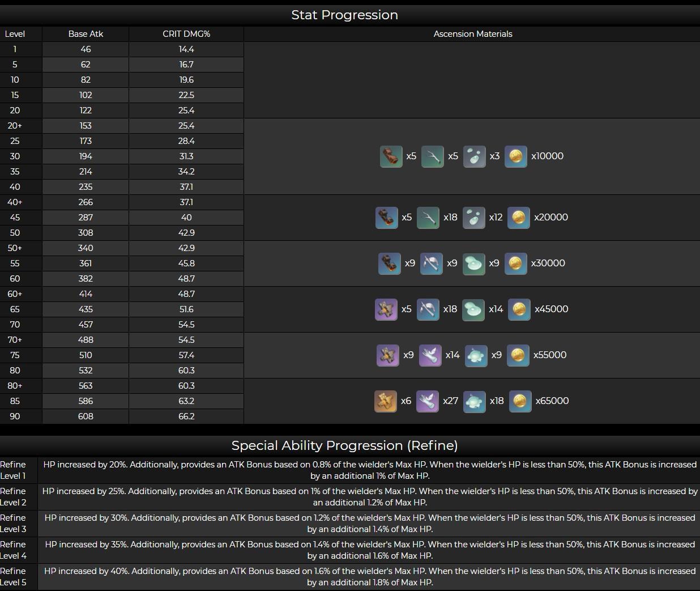Click the golden ore icon beside x6
The image size is (700, 591).
(x=386, y=401)
